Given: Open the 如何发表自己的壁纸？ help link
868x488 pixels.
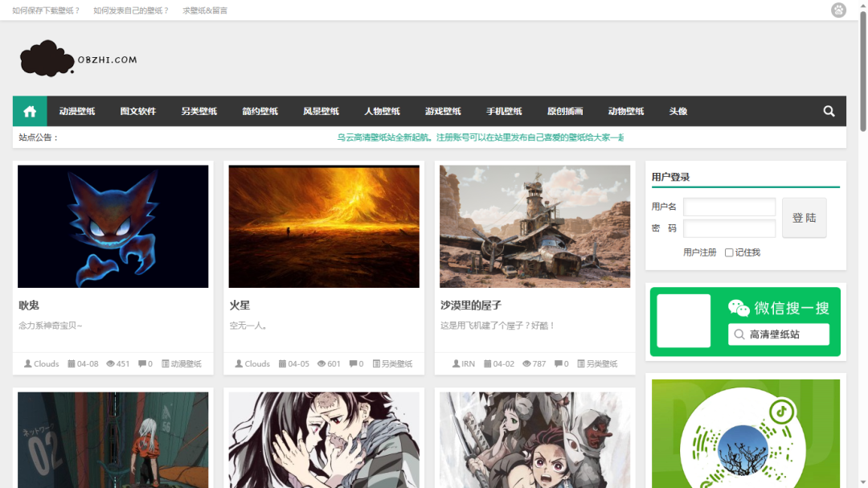Looking at the screenshot, I should (131, 10).
